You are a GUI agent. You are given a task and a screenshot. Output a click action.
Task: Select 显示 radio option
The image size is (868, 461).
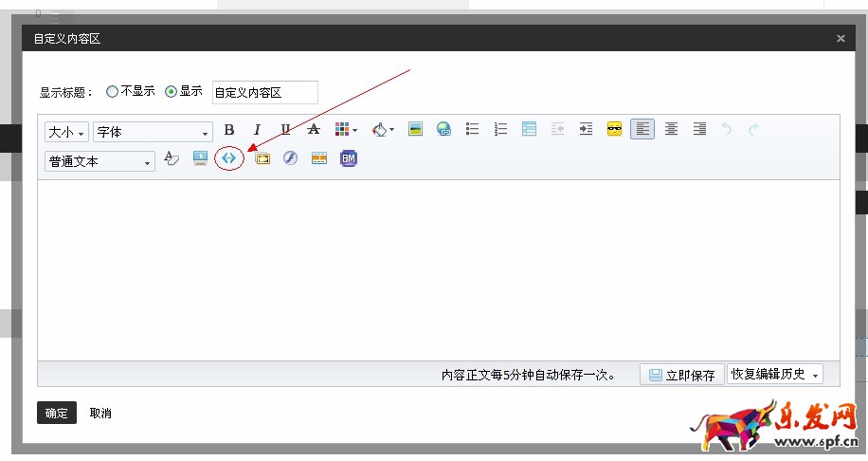click(x=172, y=91)
